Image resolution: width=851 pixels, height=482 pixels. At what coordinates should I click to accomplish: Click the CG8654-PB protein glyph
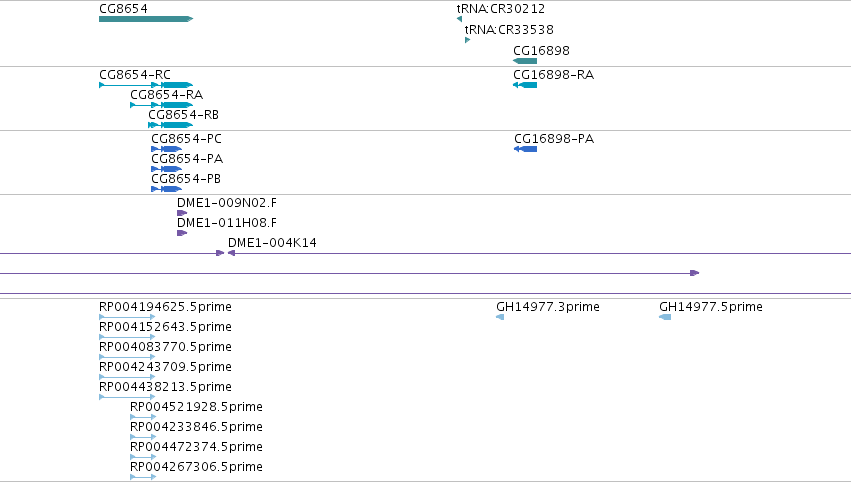167,189
